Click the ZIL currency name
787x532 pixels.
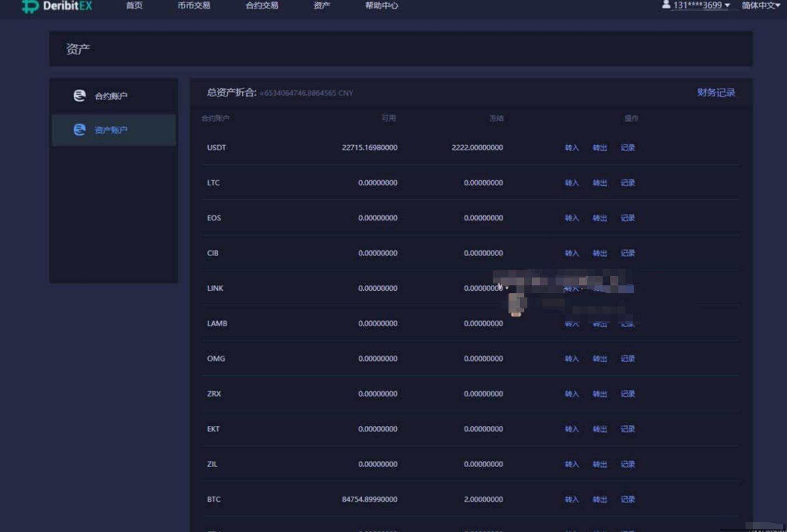click(x=212, y=464)
